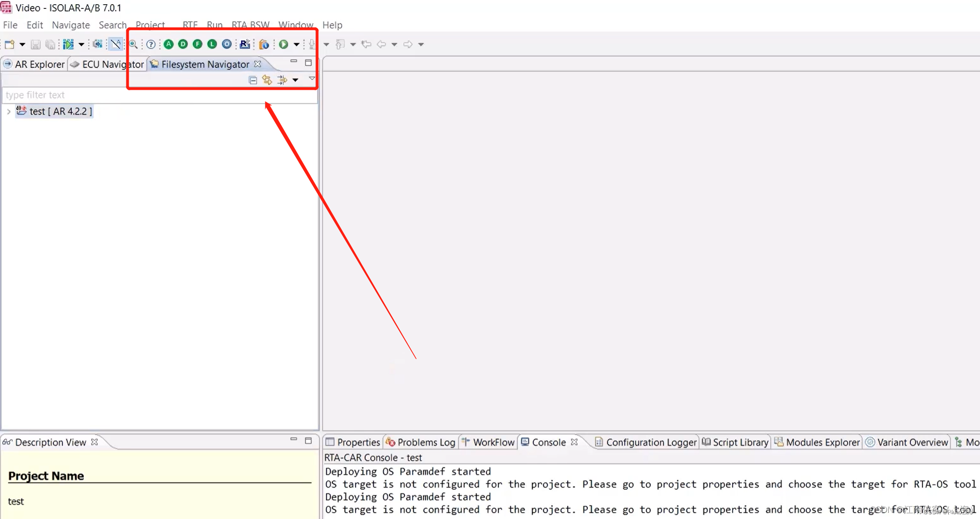Click the blue O toolbar icon
Image resolution: width=980 pixels, height=519 pixels.
tap(227, 44)
